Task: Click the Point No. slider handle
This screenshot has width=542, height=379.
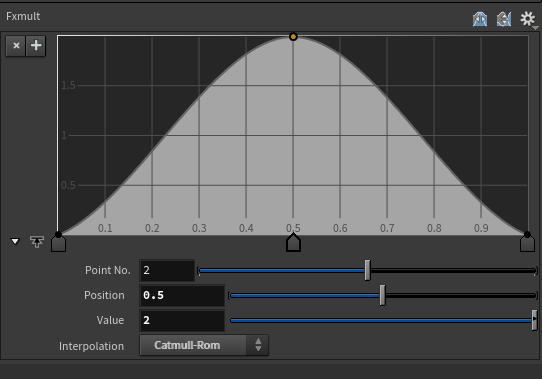Action: (367, 270)
